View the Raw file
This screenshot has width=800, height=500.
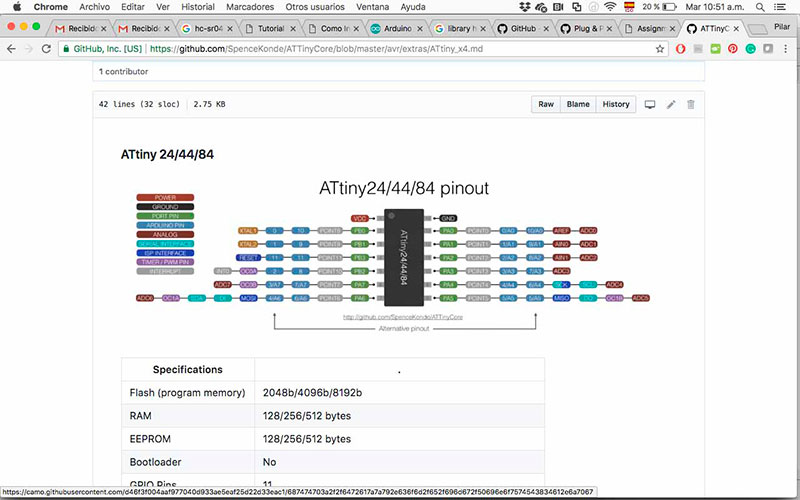click(546, 104)
